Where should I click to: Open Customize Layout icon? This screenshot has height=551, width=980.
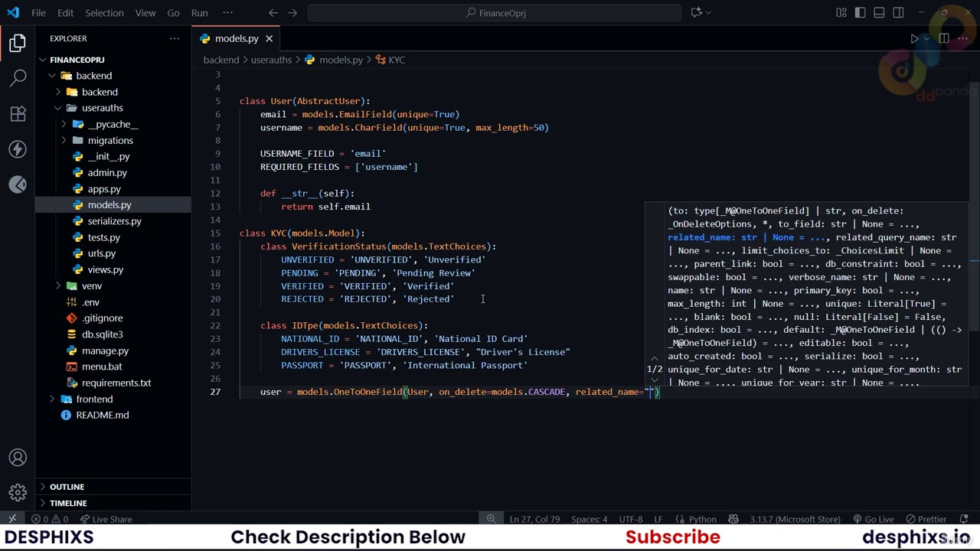point(841,12)
